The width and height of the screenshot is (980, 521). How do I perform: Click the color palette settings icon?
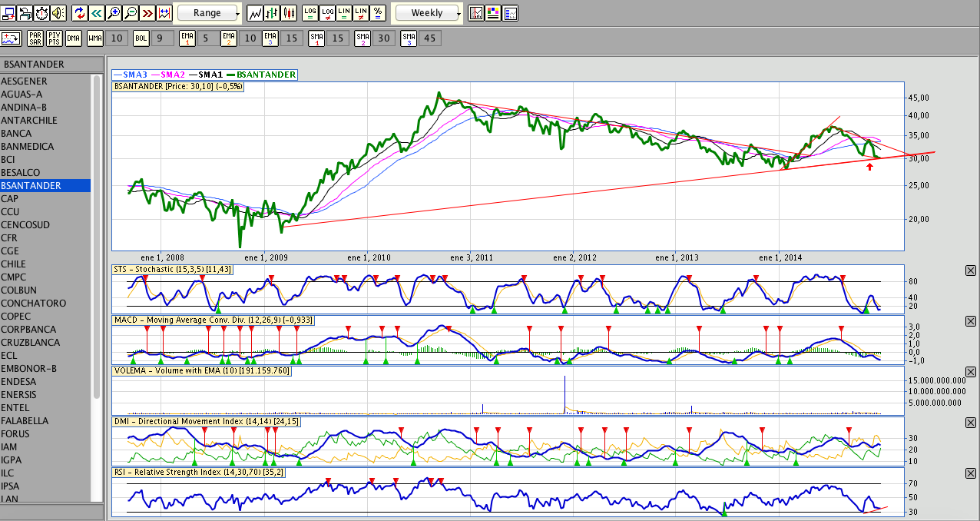[x=493, y=13]
